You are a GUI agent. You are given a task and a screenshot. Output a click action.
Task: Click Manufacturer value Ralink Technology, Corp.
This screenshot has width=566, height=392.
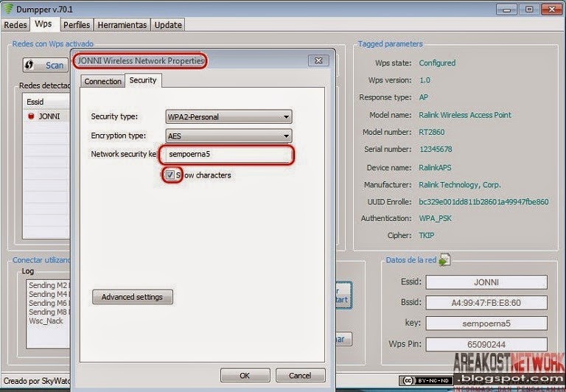[x=460, y=185]
